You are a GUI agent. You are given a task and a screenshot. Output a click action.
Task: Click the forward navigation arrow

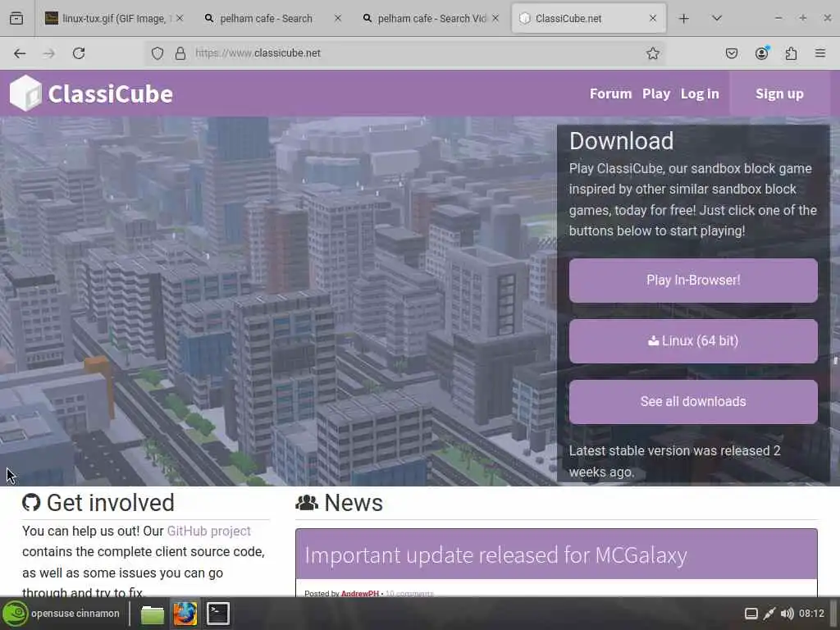click(x=49, y=53)
